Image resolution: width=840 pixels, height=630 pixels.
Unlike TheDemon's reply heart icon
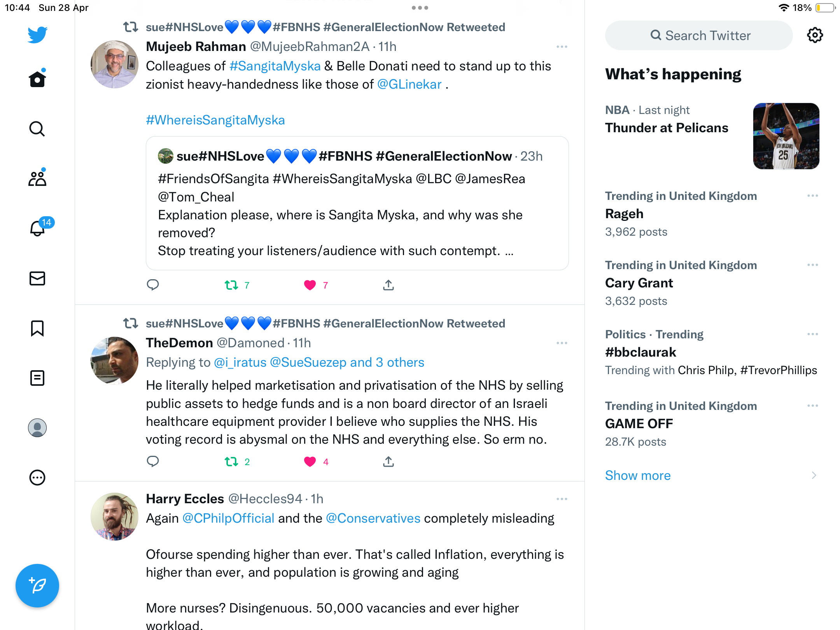click(x=310, y=462)
